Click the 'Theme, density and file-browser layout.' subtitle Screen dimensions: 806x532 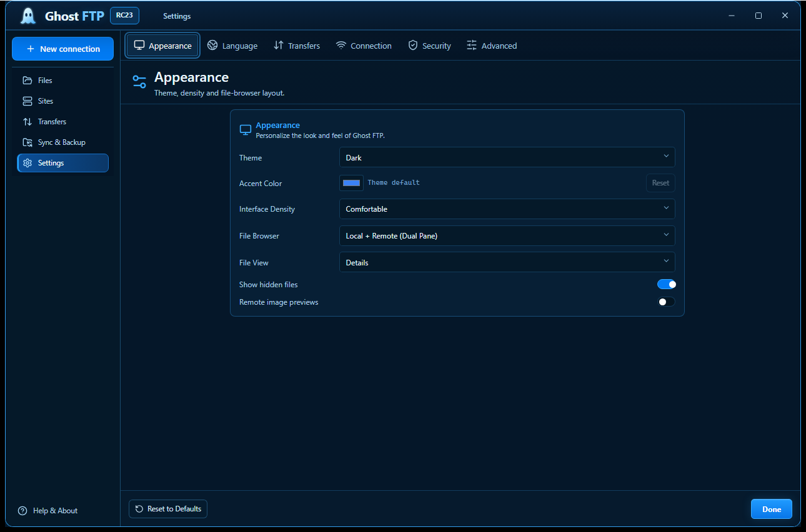pyautogui.click(x=219, y=93)
